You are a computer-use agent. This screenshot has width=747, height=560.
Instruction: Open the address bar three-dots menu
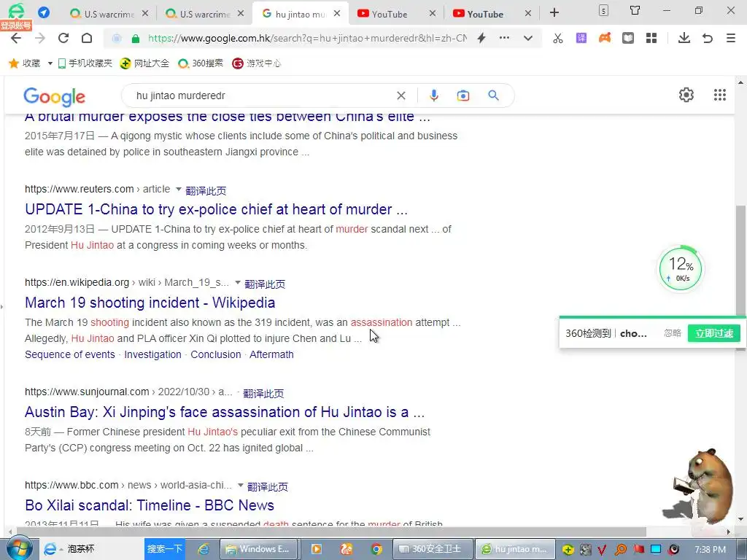point(504,38)
